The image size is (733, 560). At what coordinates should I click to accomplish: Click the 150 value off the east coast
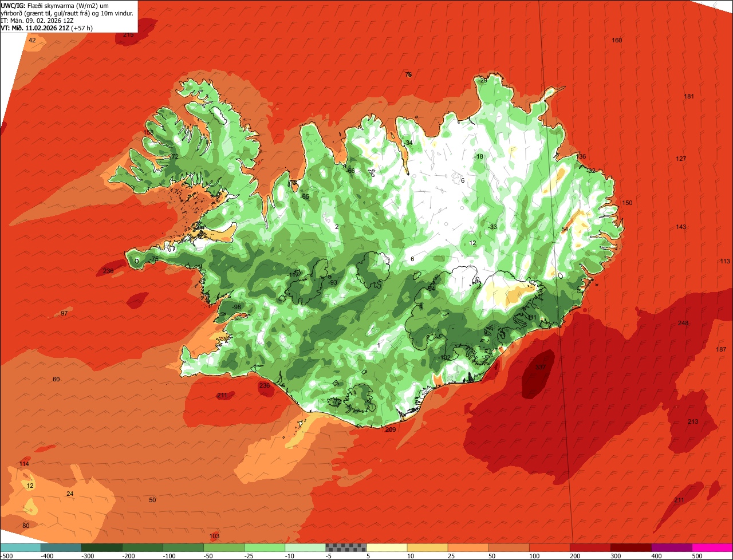tap(627, 203)
